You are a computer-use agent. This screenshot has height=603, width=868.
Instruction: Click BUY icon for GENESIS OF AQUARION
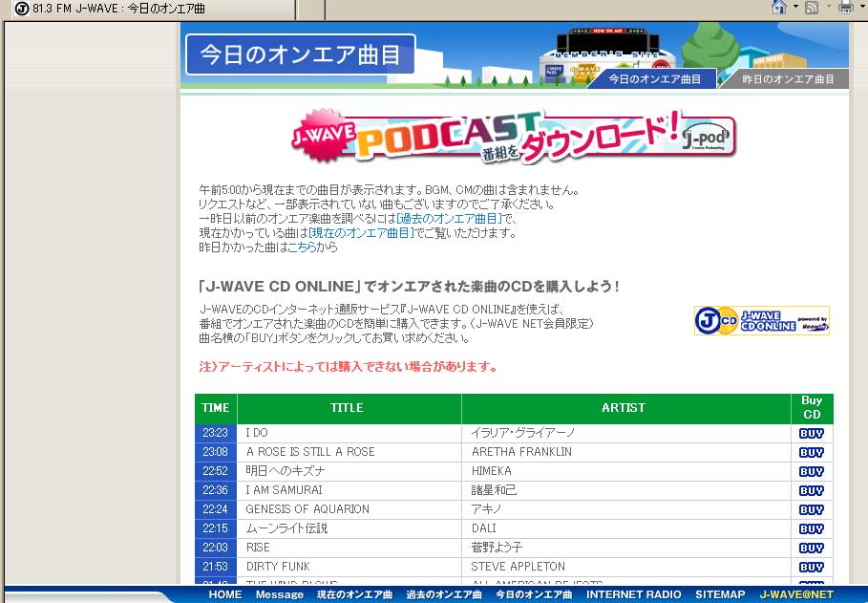(x=811, y=510)
